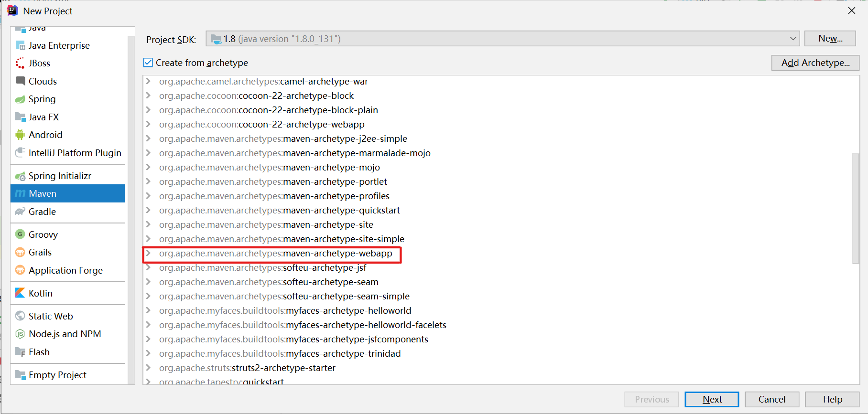Image resolution: width=868 pixels, height=414 pixels.
Task: Uncheck Create from archetype checkbox
Action: point(148,63)
